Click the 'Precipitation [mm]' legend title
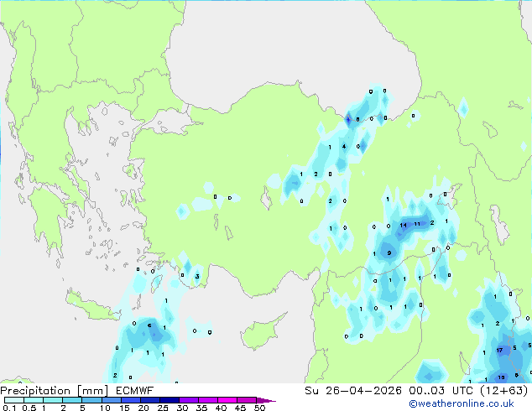 (54, 391)
